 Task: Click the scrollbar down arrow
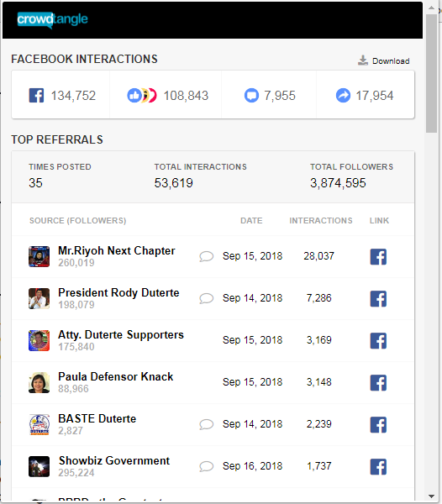(431, 496)
